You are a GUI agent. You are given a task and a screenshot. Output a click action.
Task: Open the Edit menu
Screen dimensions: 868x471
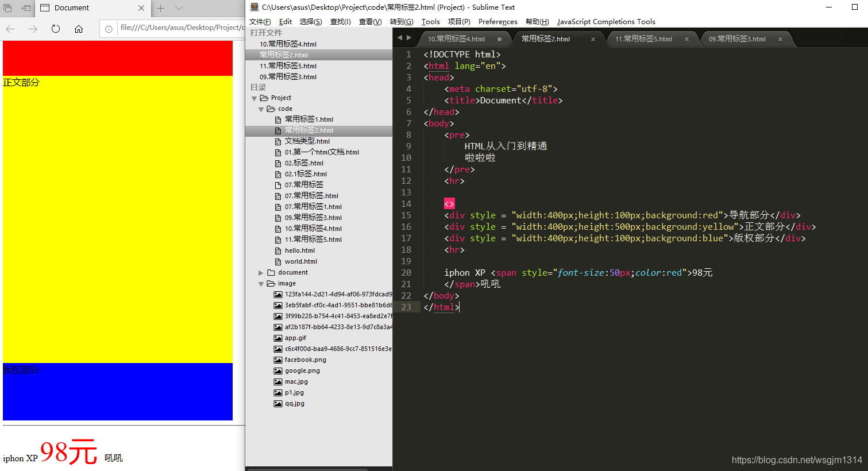click(x=286, y=22)
